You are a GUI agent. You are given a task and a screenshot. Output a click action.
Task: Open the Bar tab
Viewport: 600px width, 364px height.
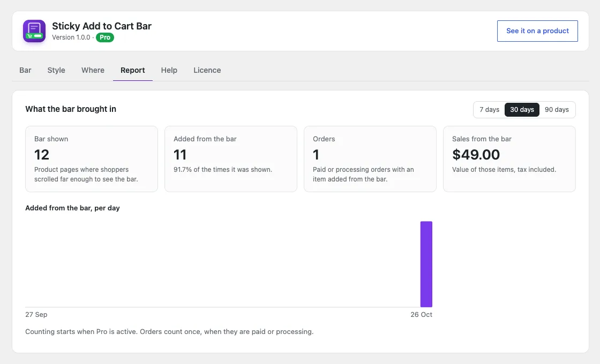[25, 70]
